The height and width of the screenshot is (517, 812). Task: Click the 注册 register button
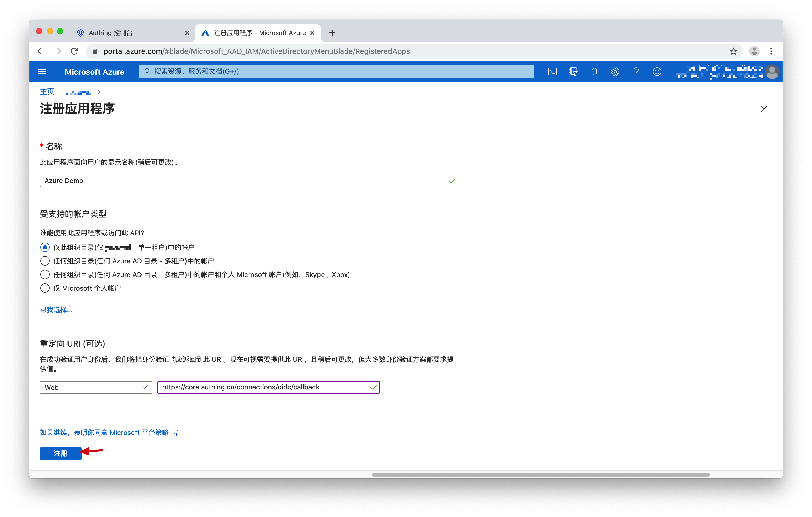coord(60,453)
